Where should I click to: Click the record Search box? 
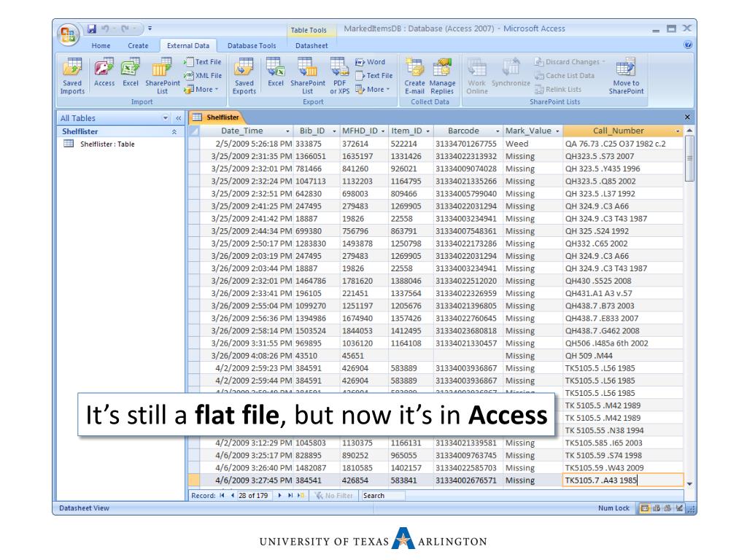pyautogui.click(x=383, y=496)
